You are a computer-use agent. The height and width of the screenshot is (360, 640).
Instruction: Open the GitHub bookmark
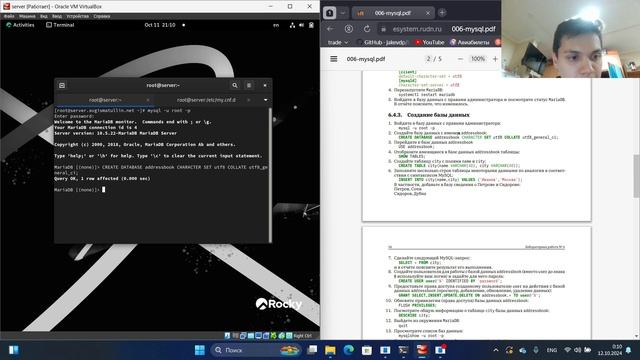click(382, 42)
